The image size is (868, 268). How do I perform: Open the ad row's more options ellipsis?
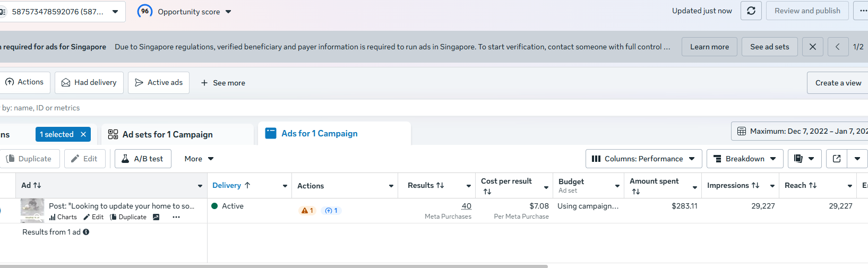[x=176, y=217]
